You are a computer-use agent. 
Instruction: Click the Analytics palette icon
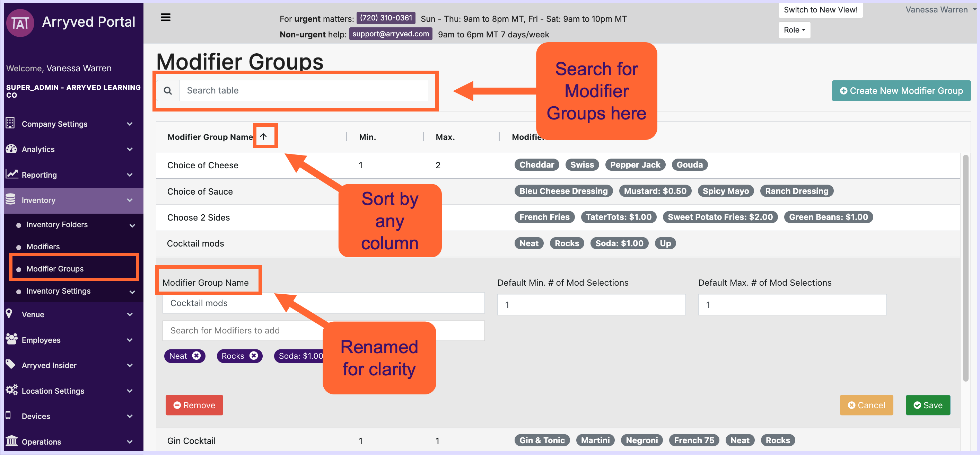(x=11, y=149)
